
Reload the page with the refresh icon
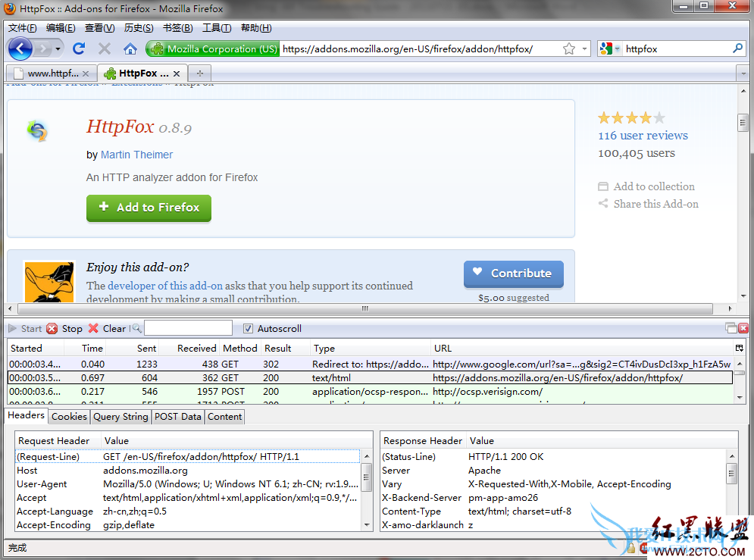pos(79,48)
